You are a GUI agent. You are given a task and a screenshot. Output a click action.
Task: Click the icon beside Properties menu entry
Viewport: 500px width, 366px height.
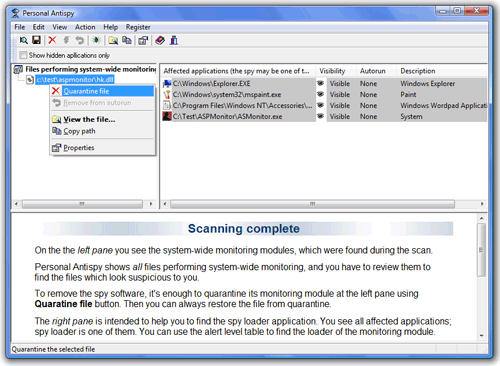(x=57, y=147)
